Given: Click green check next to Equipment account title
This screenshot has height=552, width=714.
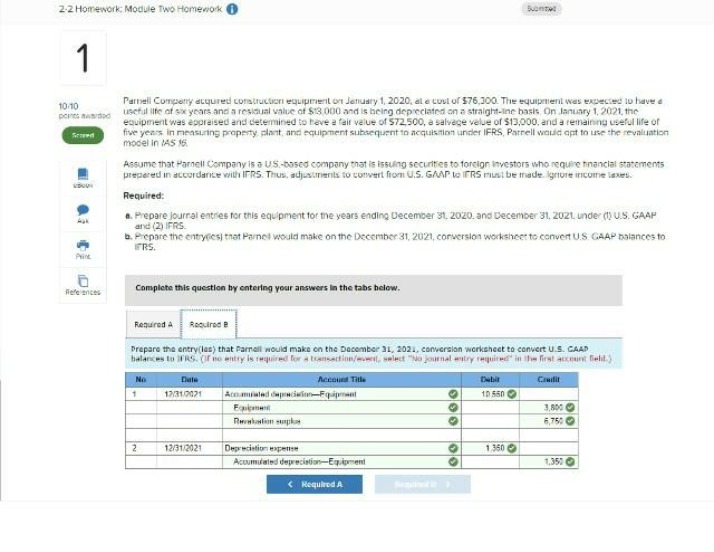Looking at the screenshot, I should 453,407.
